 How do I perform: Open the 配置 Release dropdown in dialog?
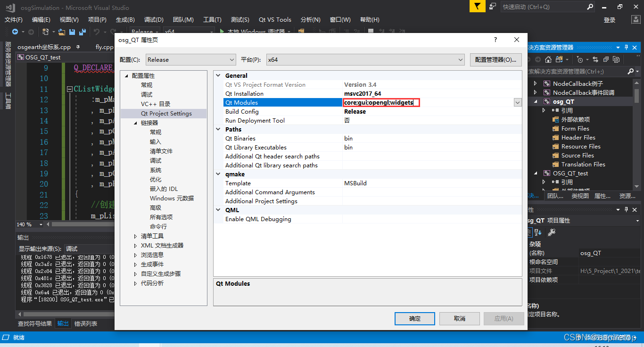click(x=191, y=60)
